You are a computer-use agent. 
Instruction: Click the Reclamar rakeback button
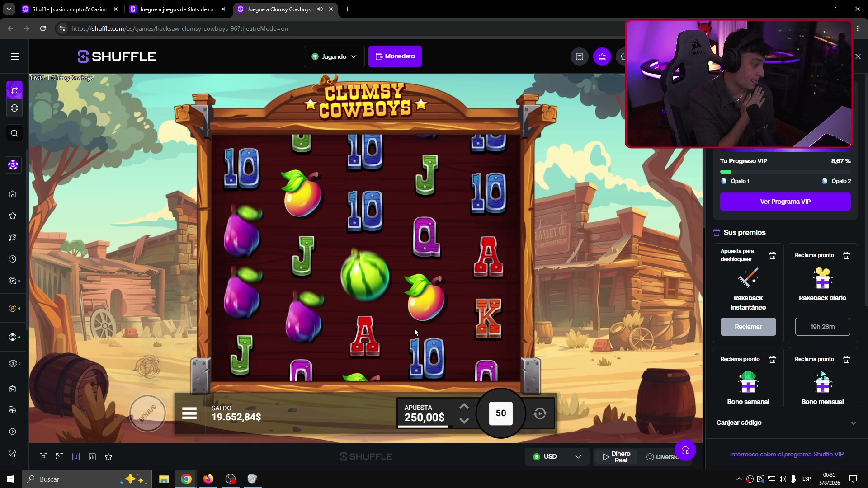point(748,327)
